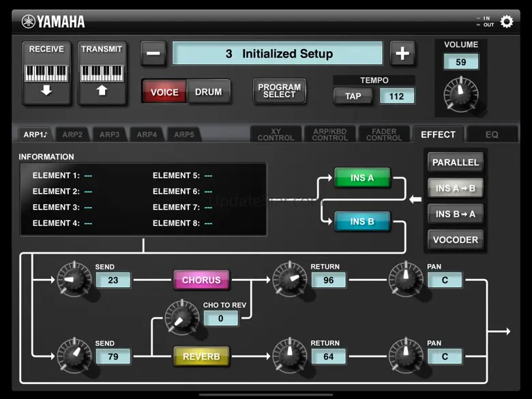Open the EQ tab
This screenshot has width=532, height=399.
pyautogui.click(x=492, y=134)
